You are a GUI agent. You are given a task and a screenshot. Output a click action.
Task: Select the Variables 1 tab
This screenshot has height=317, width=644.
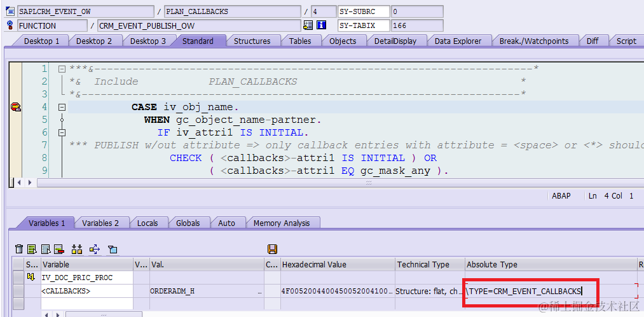point(46,223)
